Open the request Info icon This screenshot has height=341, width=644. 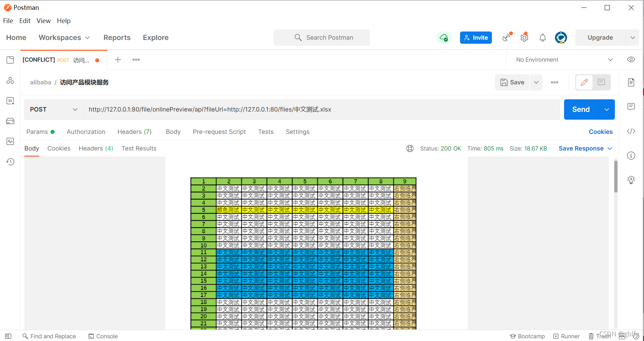click(x=631, y=156)
